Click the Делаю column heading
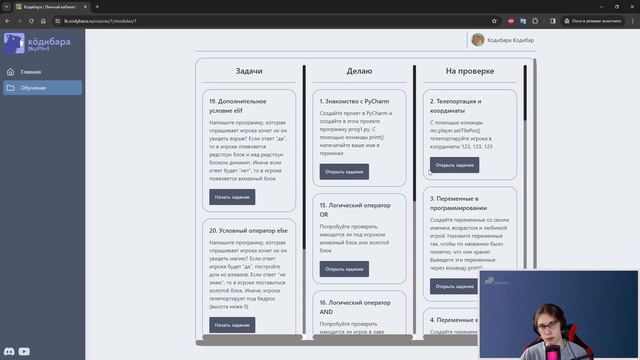Screen dimensions: 640x360 click(359, 71)
